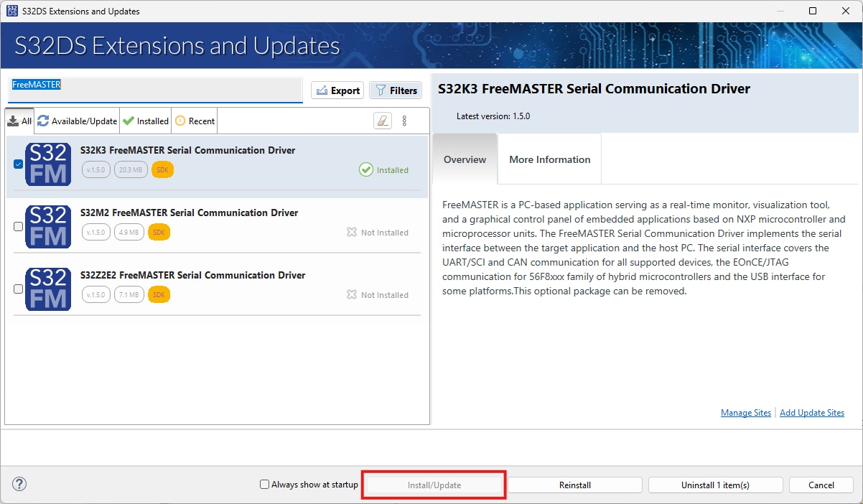Switch to the Installed tab
The image size is (863, 504).
click(x=146, y=121)
